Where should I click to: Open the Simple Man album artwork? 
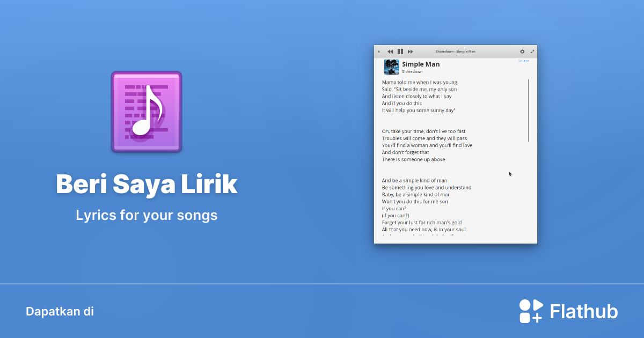tap(391, 67)
